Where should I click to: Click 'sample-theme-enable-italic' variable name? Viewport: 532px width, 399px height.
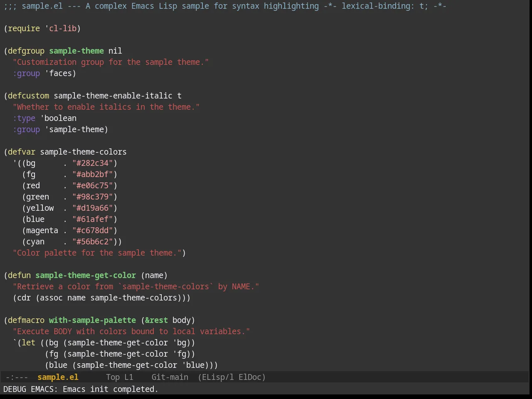click(x=113, y=96)
